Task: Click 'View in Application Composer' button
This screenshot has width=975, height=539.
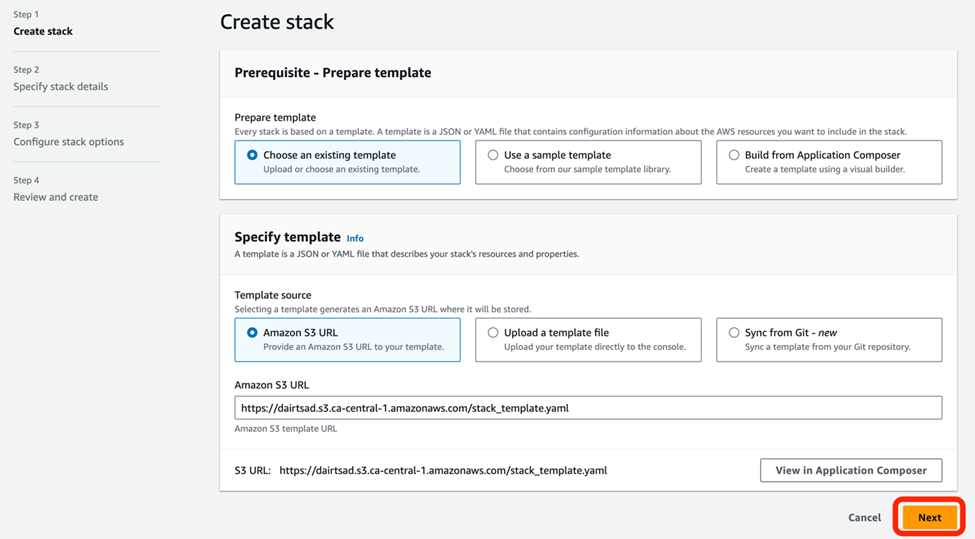Action: click(851, 470)
